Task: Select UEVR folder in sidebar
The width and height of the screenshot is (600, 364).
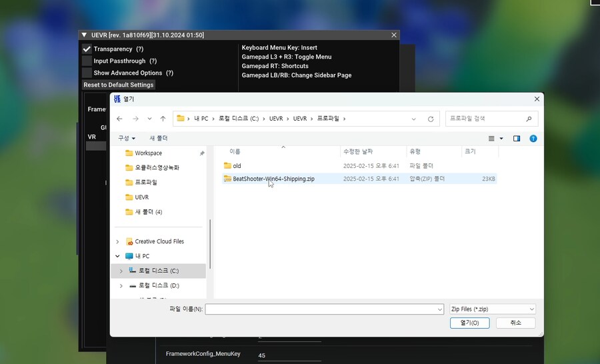Action: [x=141, y=197]
